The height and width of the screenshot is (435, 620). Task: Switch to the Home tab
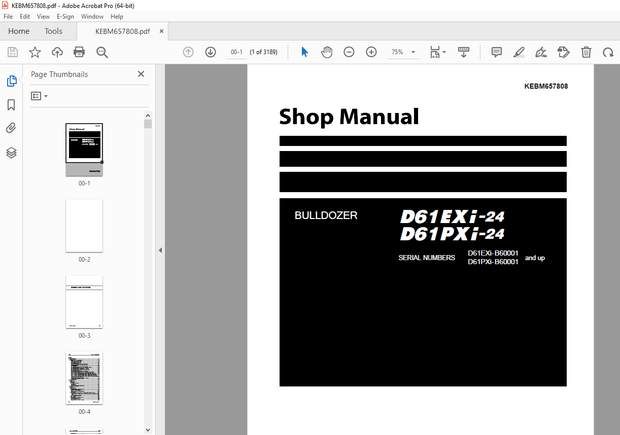coord(19,31)
